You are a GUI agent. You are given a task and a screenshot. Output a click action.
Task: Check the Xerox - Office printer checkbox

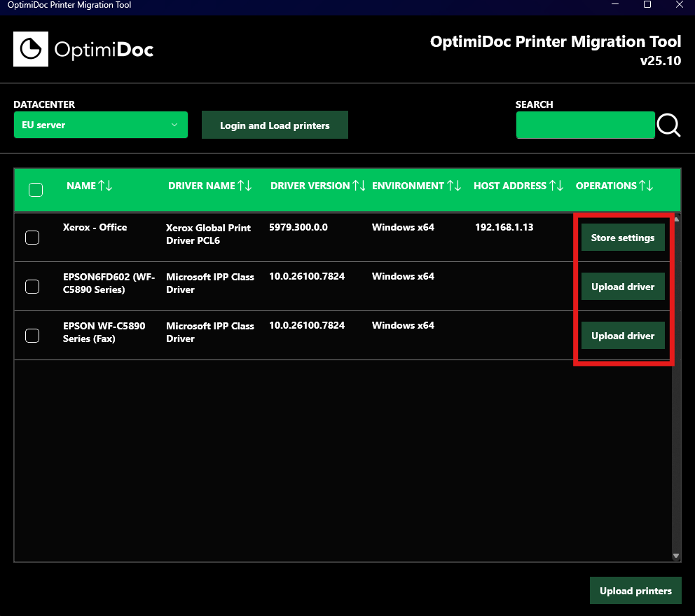(x=32, y=238)
